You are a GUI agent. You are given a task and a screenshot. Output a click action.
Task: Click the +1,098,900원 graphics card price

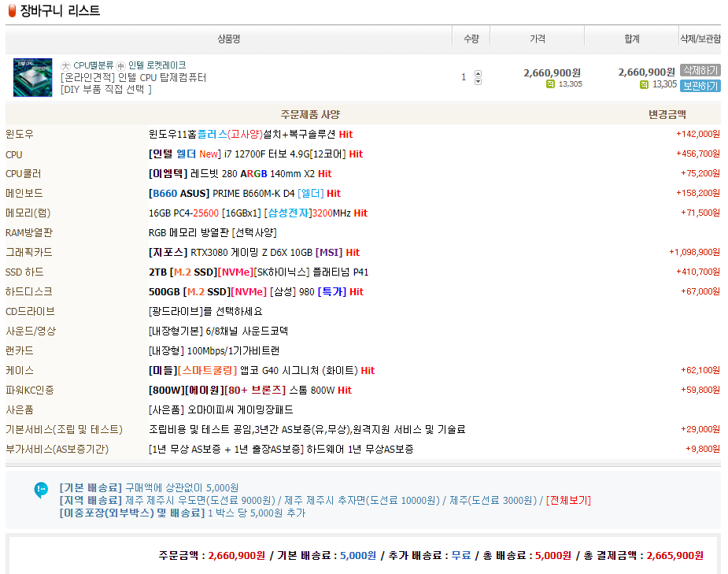695,252
